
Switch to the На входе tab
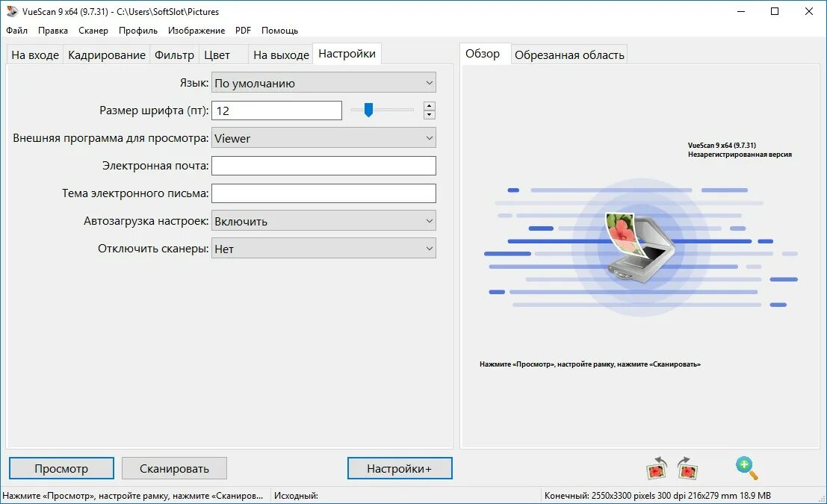coord(35,55)
